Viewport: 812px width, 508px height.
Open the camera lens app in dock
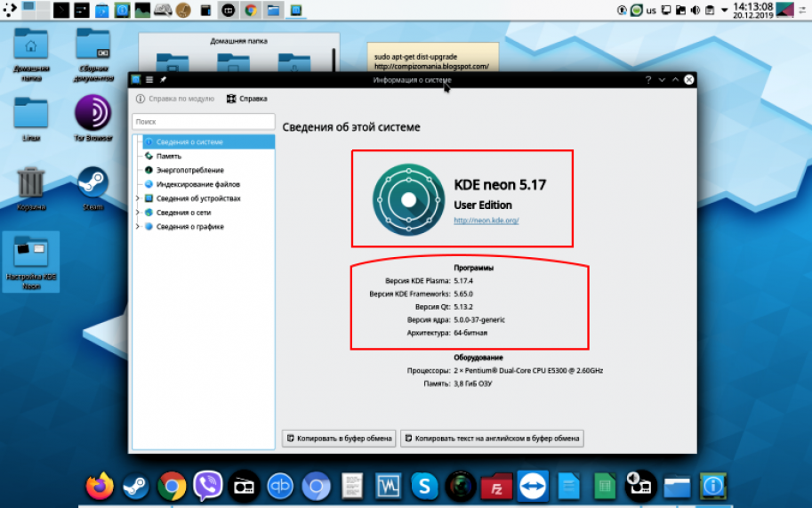tap(461, 487)
